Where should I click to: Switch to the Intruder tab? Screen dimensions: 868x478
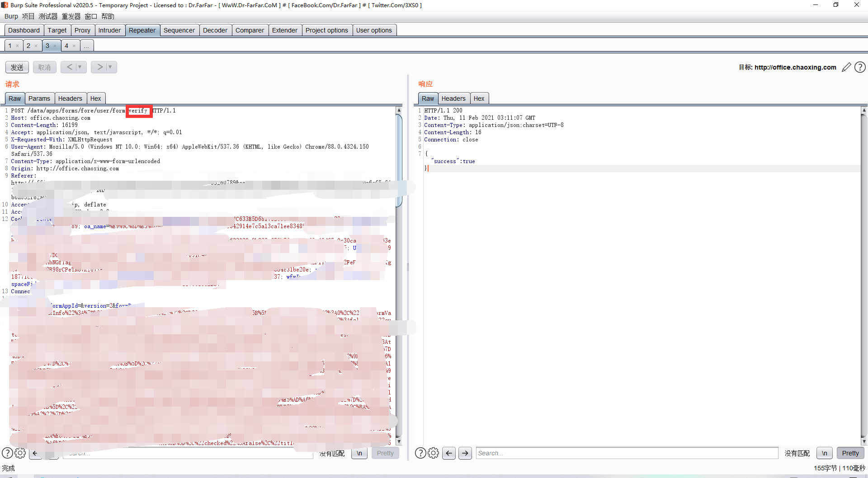pos(109,30)
